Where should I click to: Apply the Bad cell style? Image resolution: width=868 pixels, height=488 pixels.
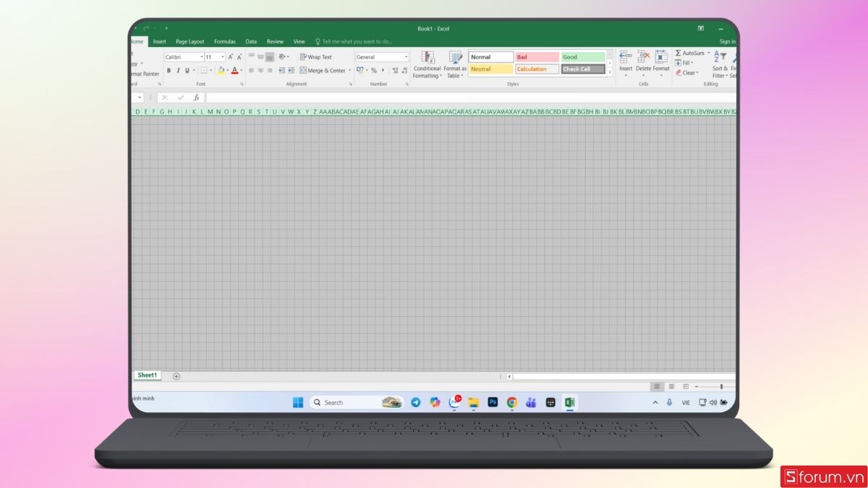[537, 57]
